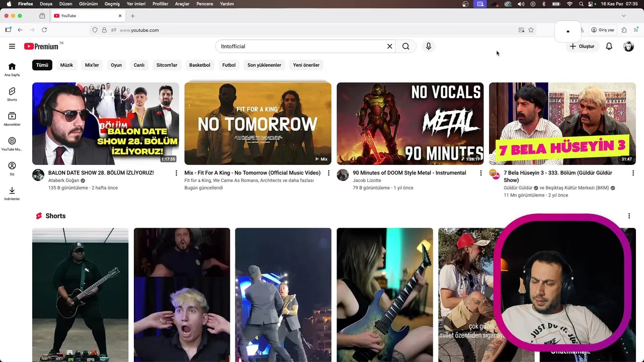Select the Futbol filter chip
Viewport: 644px width, 362px height.
(x=229, y=65)
